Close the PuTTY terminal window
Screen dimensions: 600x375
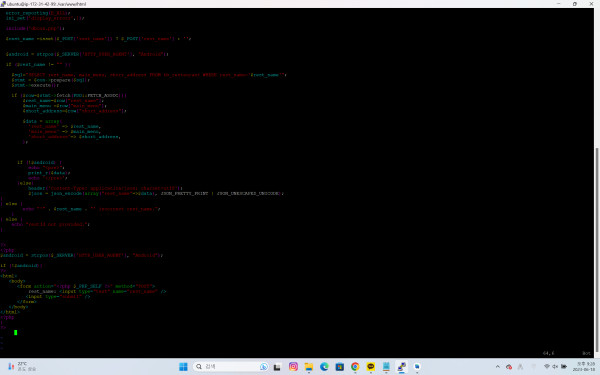pos(591,4)
